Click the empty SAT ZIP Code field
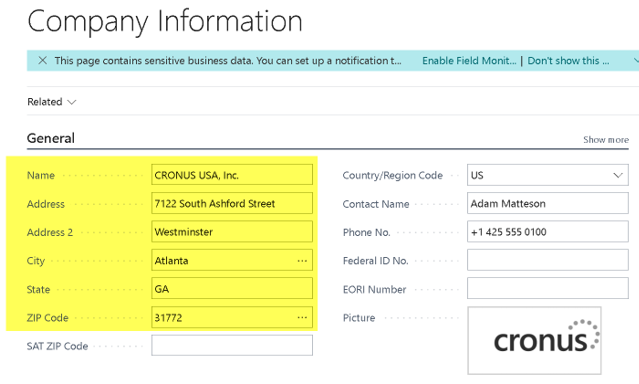 pos(232,346)
